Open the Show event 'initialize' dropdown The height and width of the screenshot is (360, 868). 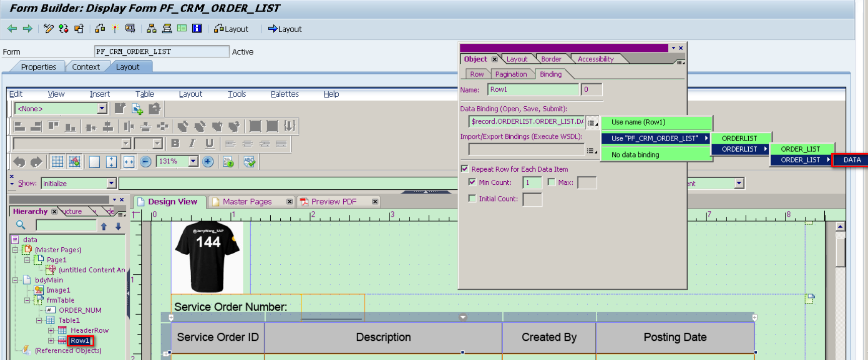pos(111,183)
